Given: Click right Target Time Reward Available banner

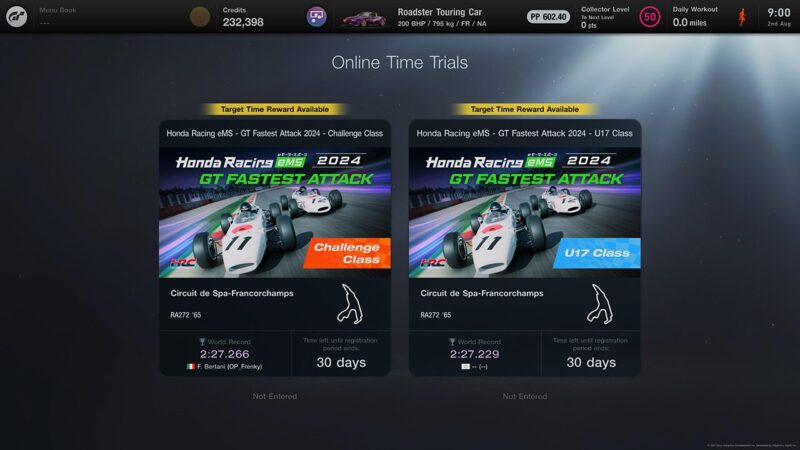Looking at the screenshot, I should (524, 109).
